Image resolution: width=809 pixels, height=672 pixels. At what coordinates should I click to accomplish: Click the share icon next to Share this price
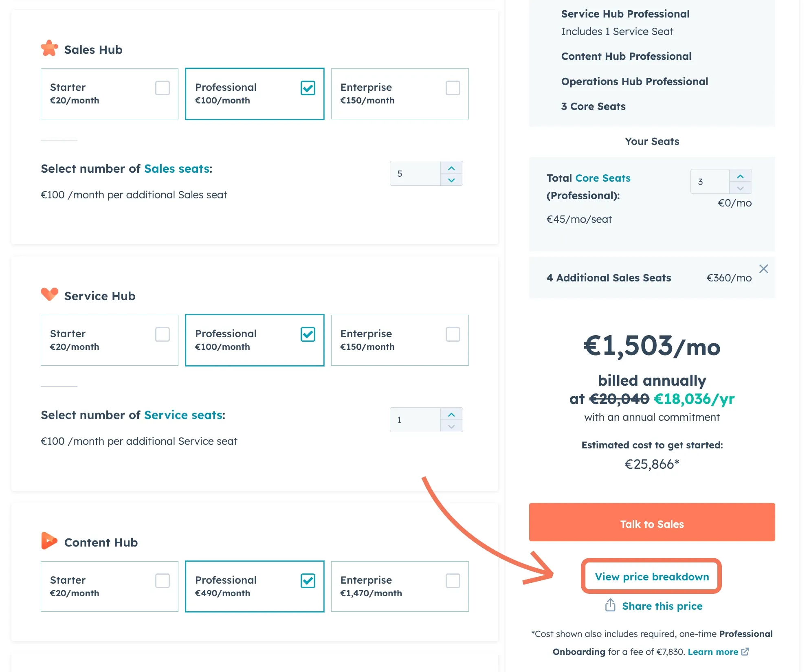tap(610, 606)
